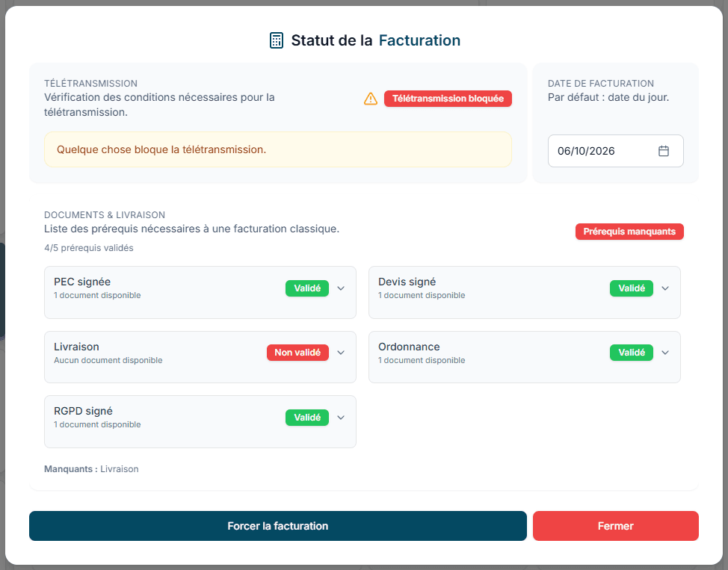The height and width of the screenshot is (570, 728).
Task: Expand the Devis signé chevron
Action: click(665, 288)
